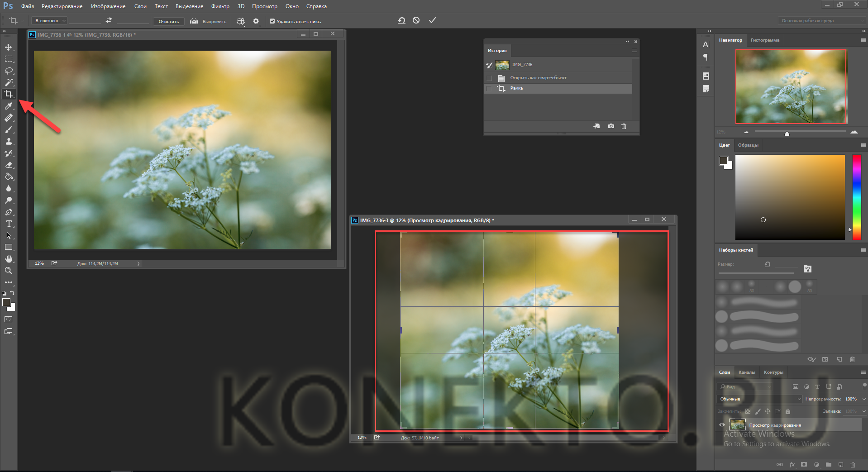The height and width of the screenshot is (472, 868).
Task: Pick the Horizontal Type tool
Action: pos(9,224)
